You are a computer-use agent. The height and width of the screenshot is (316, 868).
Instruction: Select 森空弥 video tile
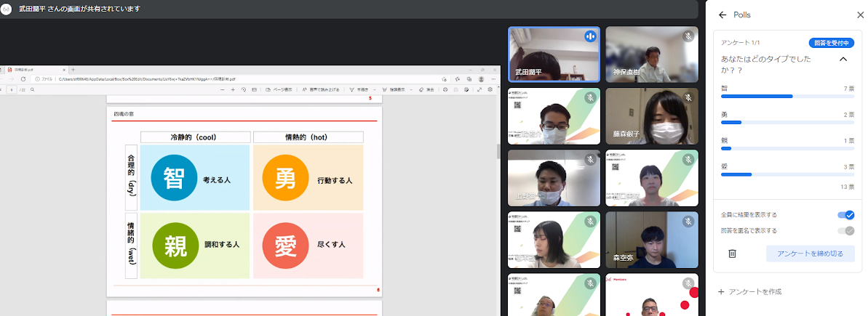[652, 240]
